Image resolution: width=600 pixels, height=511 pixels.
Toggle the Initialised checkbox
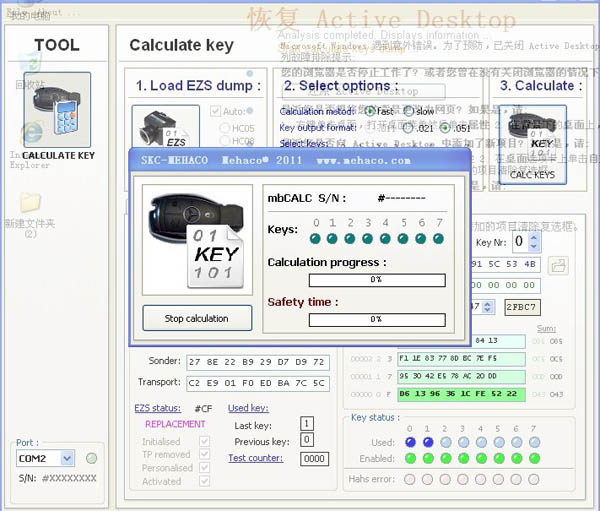pos(204,441)
